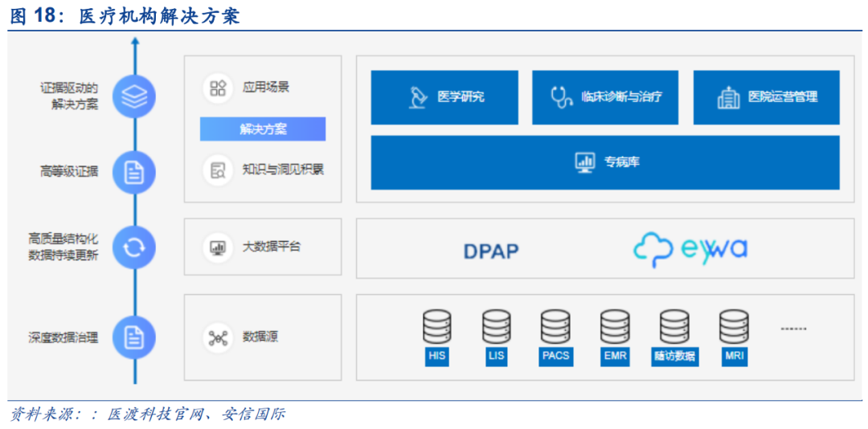Screen dimensions: 868x429
Task: Click the 知识与洞见积累 text
Action: click(x=283, y=170)
